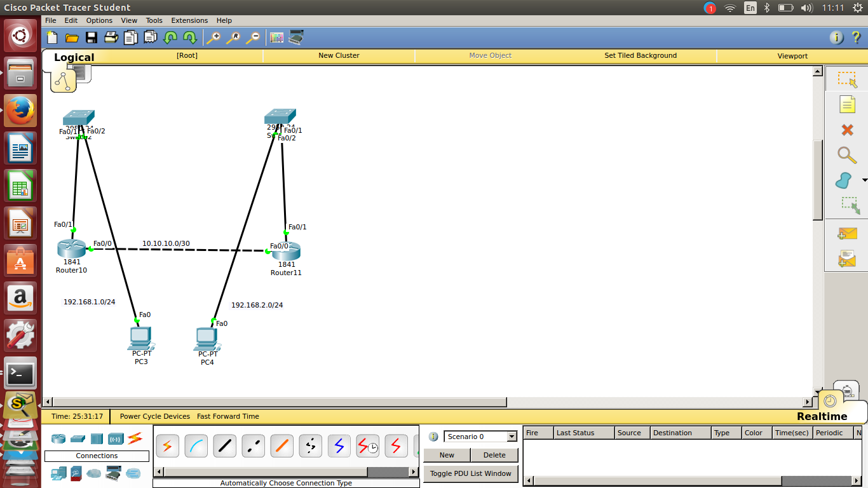The image size is (868, 488).
Task: Select the automatic connection type tool
Action: [167, 445]
